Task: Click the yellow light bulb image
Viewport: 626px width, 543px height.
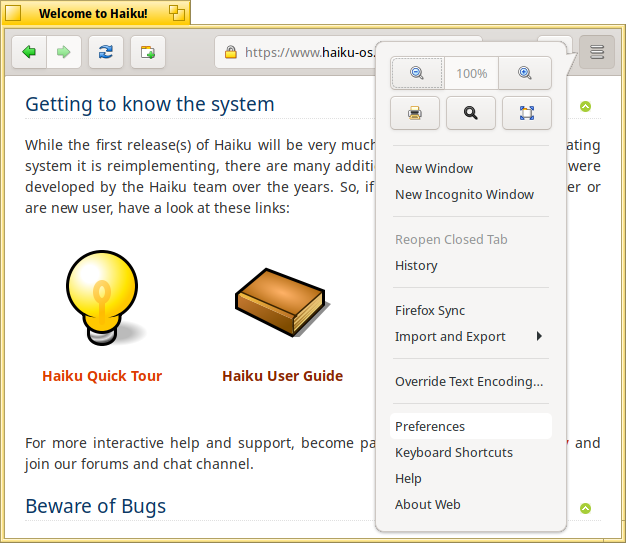Action: (103, 298)
